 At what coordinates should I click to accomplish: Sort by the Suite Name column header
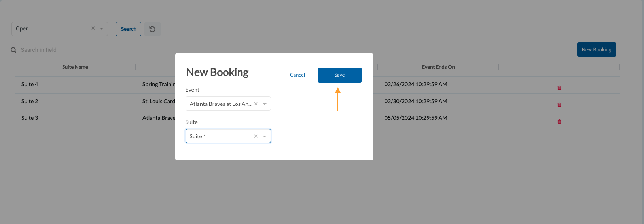[75, 67]
